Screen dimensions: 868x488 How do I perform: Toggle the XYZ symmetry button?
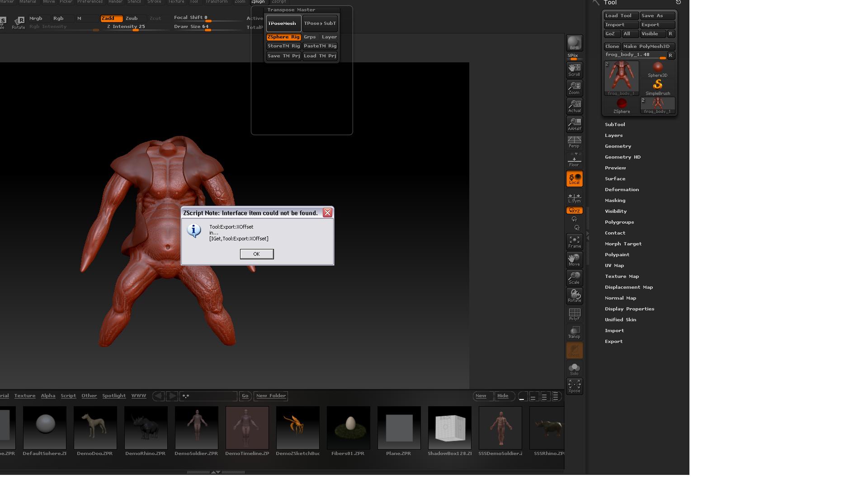[x=574, y=210]
